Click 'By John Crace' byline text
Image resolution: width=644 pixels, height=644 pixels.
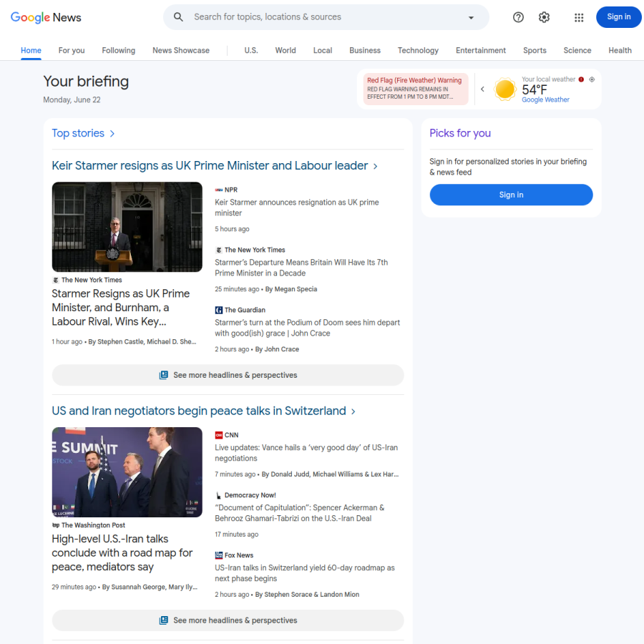(277, 349)
